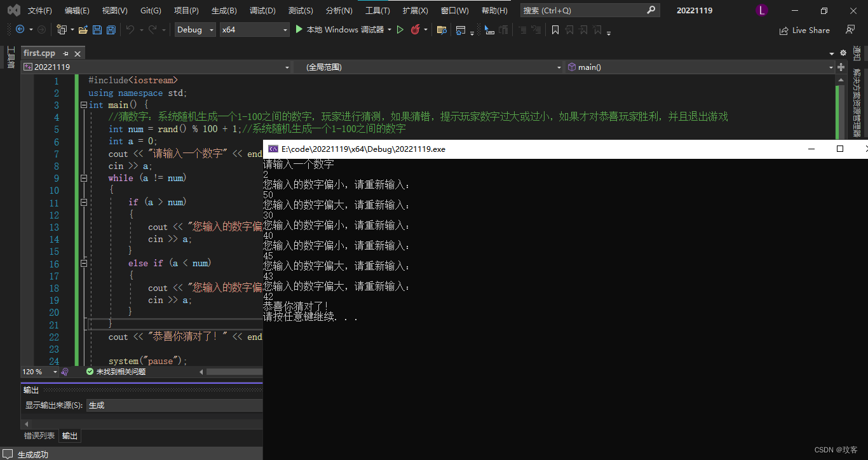The height and width of the screenshot is (460, 868).
Task: Open the 项目(P) menu
Action: 186,10
